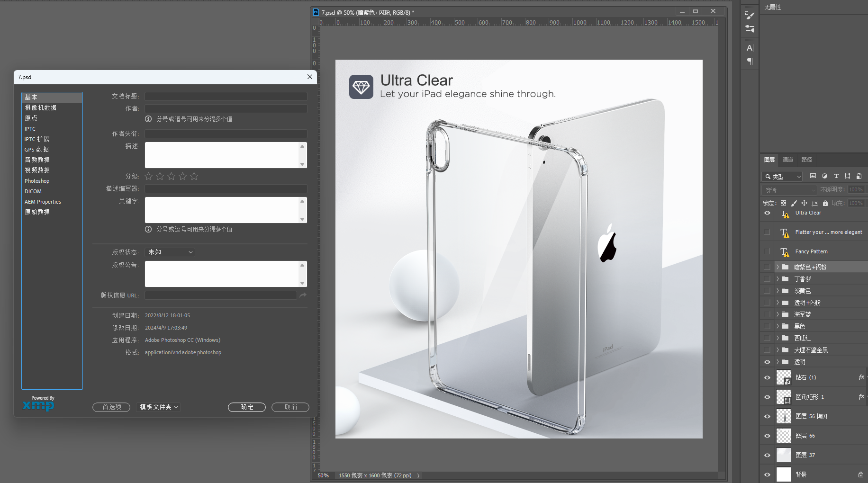This screenshot has width=868, height=483.
Task: Filter layers by adjustment layer type
Action: [824, 176]
